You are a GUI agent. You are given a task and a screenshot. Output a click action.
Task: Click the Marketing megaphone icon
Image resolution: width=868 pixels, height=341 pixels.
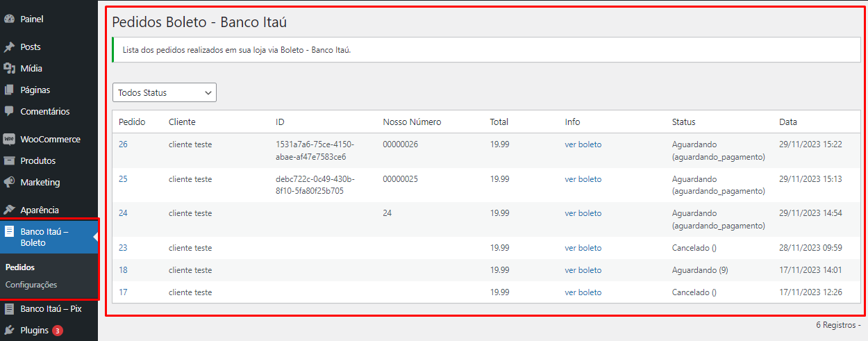(x=10, y=182)
